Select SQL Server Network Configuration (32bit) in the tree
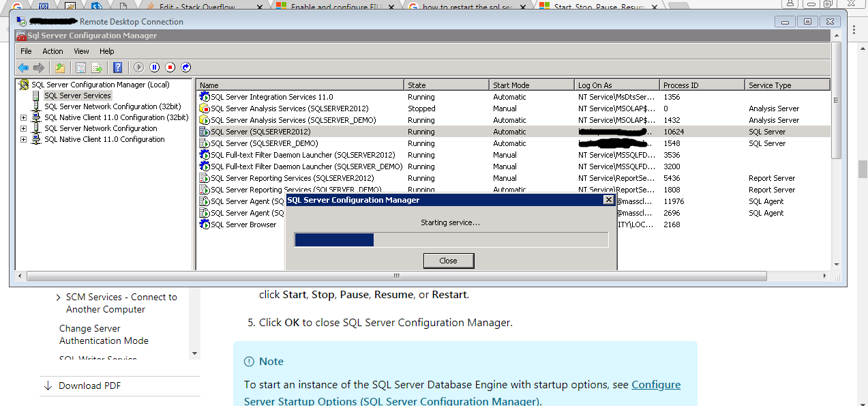Viewport: 868px width, 406px height. point(113,106)
